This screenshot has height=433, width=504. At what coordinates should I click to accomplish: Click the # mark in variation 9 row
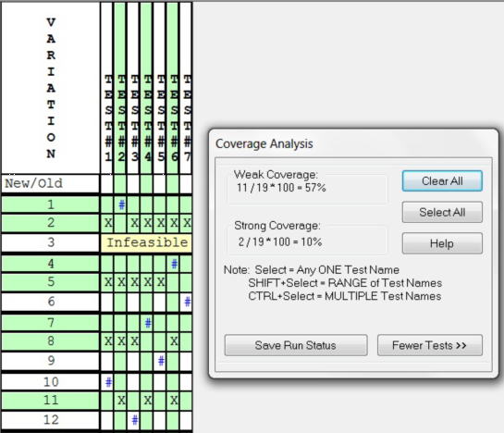[161, 361]
